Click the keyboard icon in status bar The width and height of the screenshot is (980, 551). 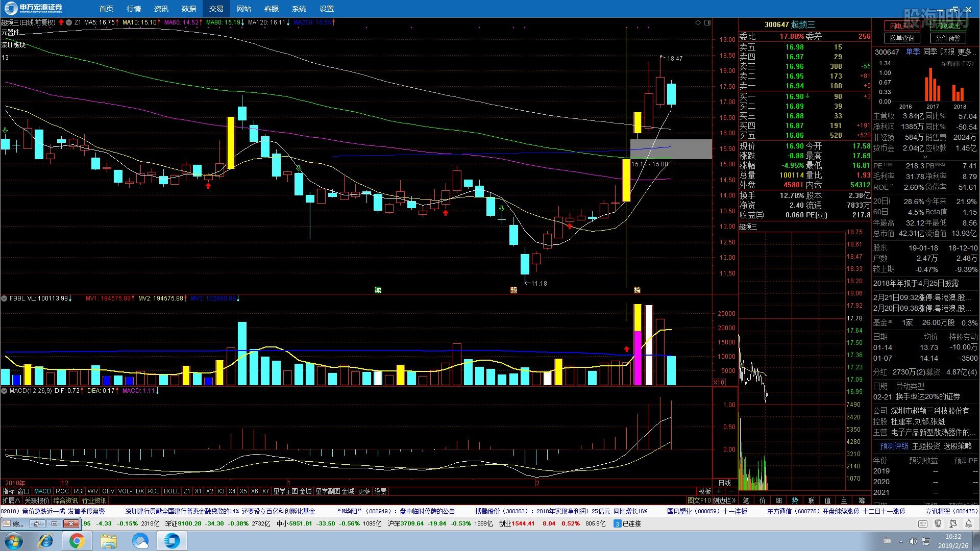coord(923,523)
